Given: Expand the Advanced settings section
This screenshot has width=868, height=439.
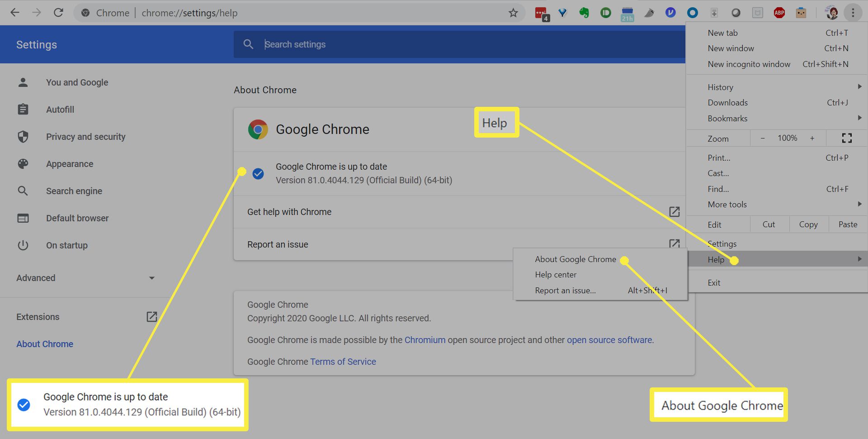Looking at the screenshot, I should [86, 278].
